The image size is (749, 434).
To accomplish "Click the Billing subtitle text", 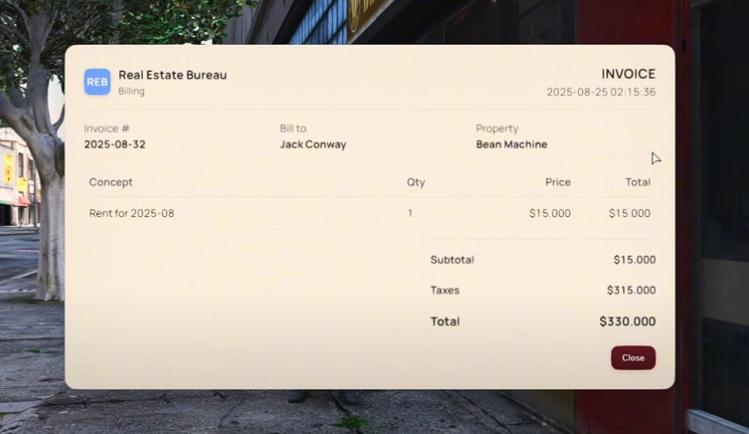I will pyautogui.click(x=131, y=91).
